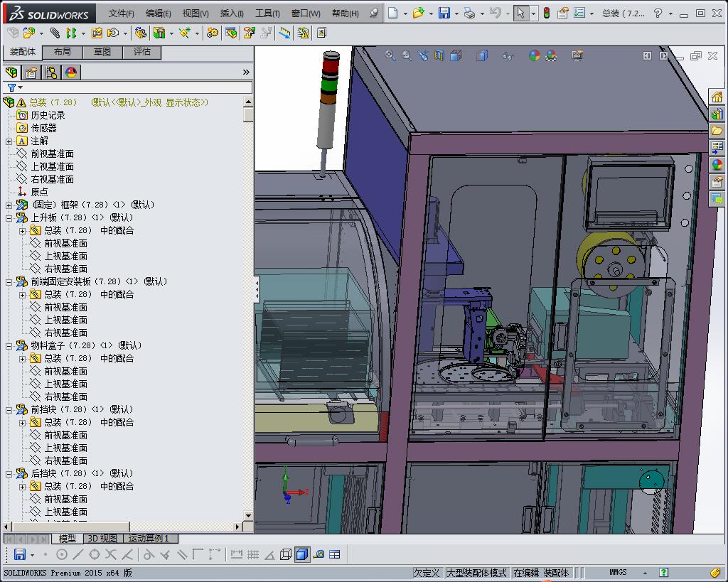The width and height of the screenshot is (728, 582).
Task: Click the Bill of Materials icon
Action: click(x=231, y=33)
